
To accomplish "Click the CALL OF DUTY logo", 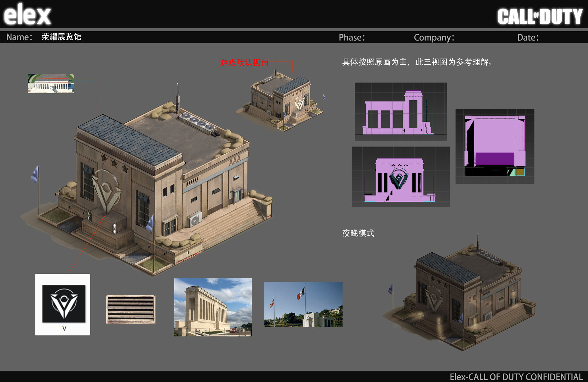I will click(x=540, y=15).
